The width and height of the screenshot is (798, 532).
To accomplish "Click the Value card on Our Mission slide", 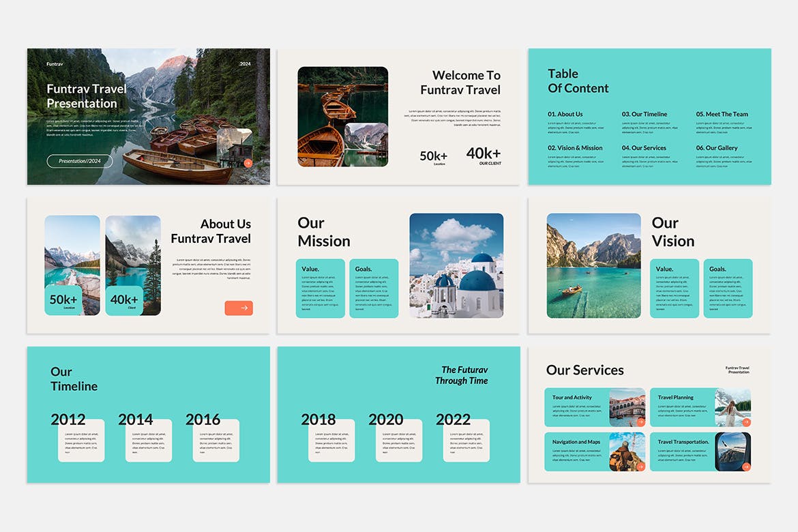I will click(x=320, y=289).
